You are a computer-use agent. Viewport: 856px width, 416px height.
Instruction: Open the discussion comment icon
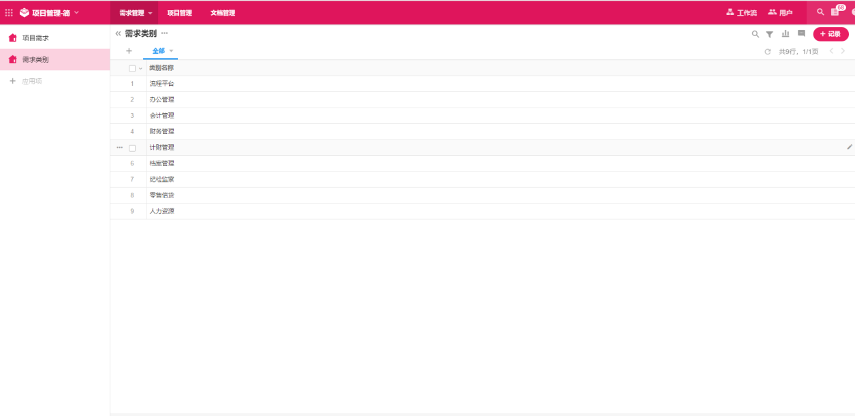click(x=801, y=34)
